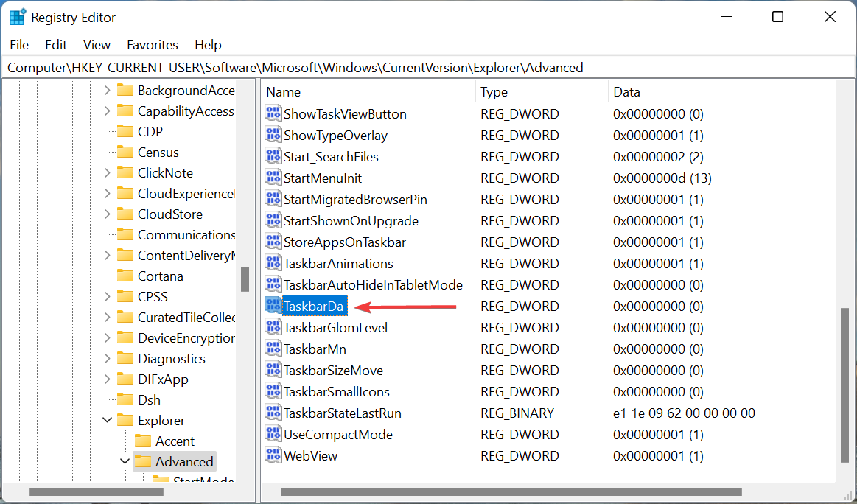The width and height of the screenshot is (857, 504).
Task: Click the data cell 0x0000000d (13)
Action: [662, 178]
